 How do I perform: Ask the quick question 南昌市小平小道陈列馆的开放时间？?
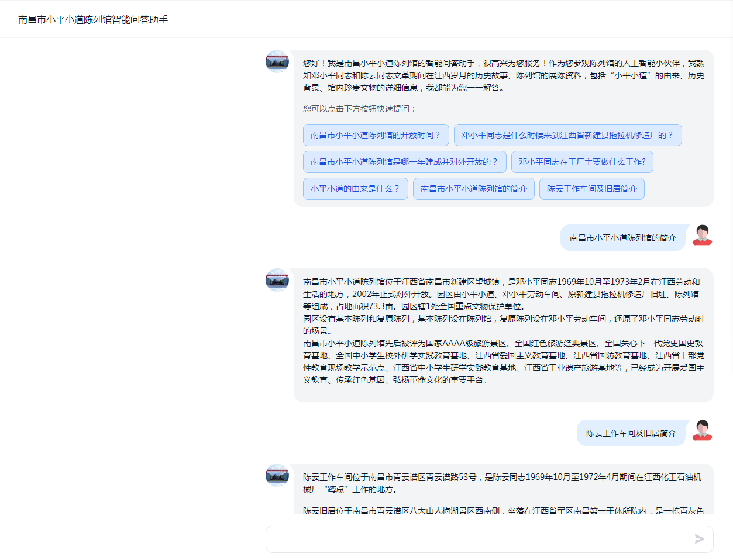(376, 135)
